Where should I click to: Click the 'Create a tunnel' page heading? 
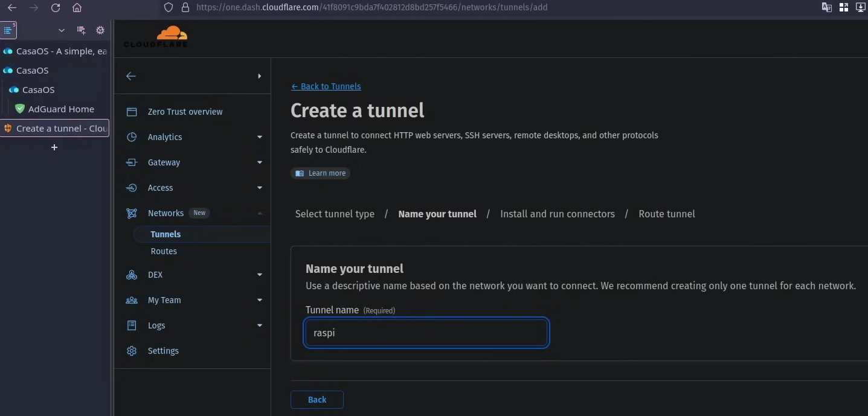(358, 110)
